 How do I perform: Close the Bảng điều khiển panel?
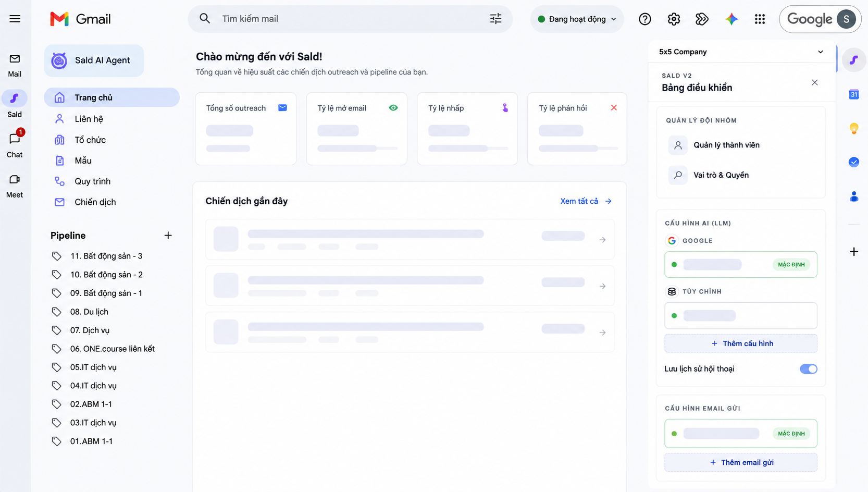click(x=814, y=82)
